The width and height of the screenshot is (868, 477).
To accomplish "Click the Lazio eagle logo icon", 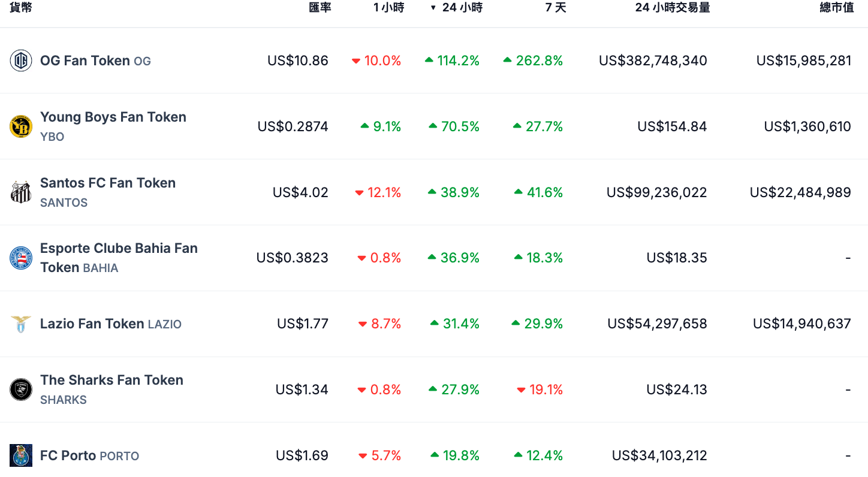I will [21, 324].
